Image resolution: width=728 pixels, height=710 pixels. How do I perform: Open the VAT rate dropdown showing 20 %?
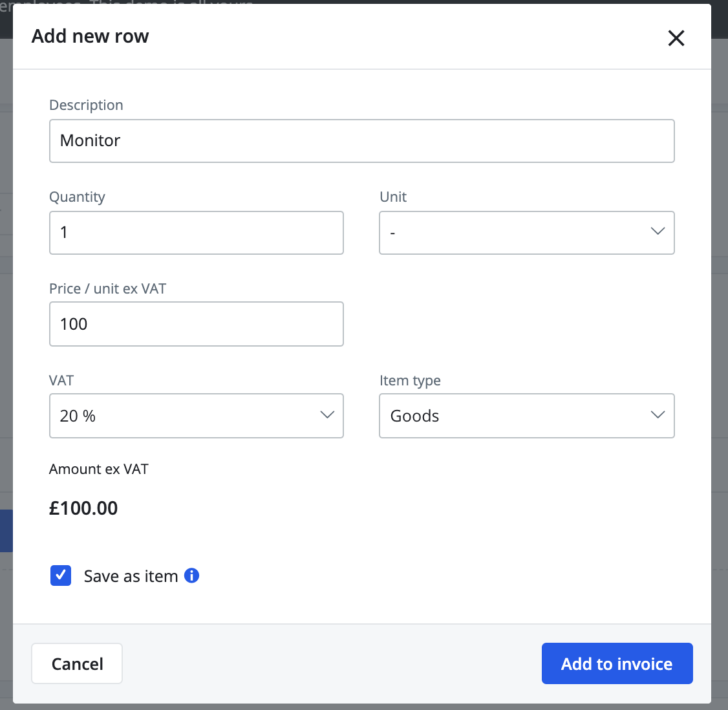(196, 416)
